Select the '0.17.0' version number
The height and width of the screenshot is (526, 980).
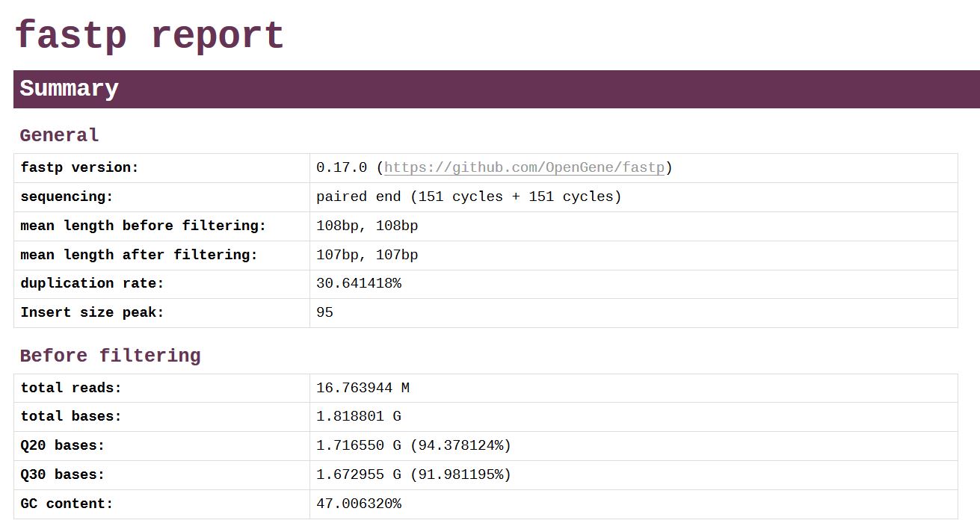click(x=342, y=167)
